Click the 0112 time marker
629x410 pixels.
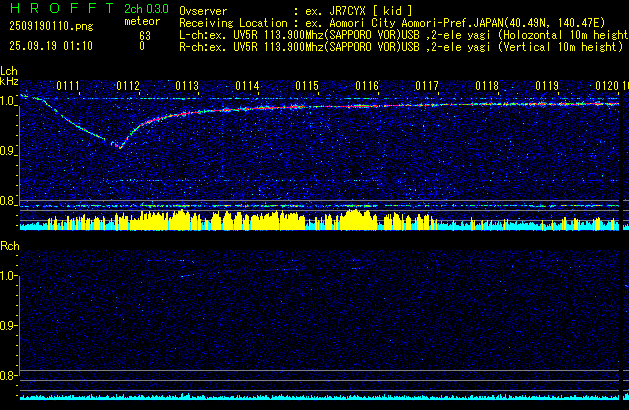128,87
